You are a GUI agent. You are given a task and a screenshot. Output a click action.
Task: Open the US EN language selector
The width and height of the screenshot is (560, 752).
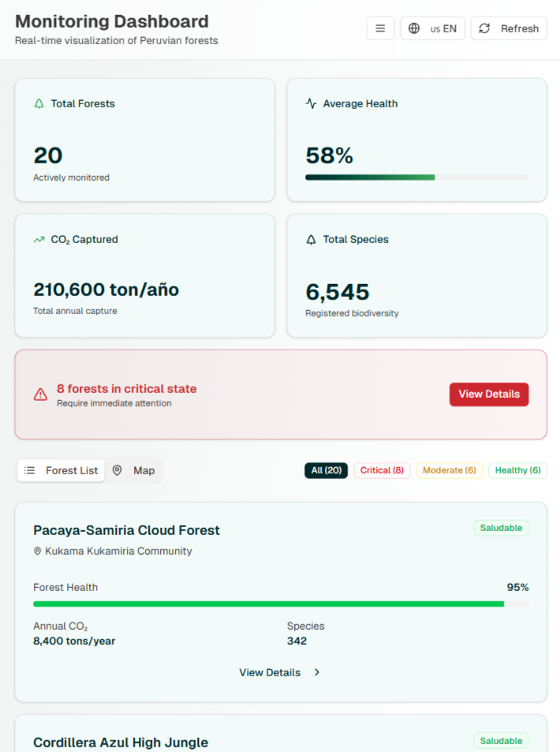click(x=432, y=28)
